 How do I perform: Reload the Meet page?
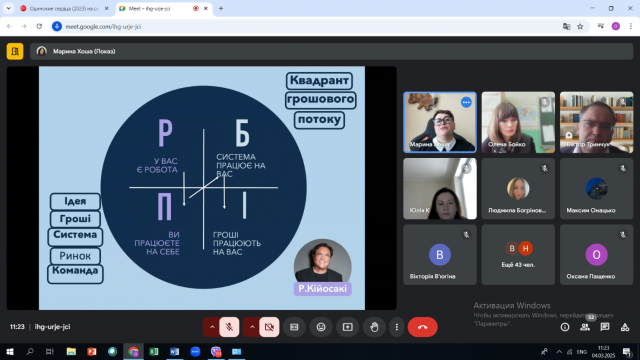click(39, 26)
